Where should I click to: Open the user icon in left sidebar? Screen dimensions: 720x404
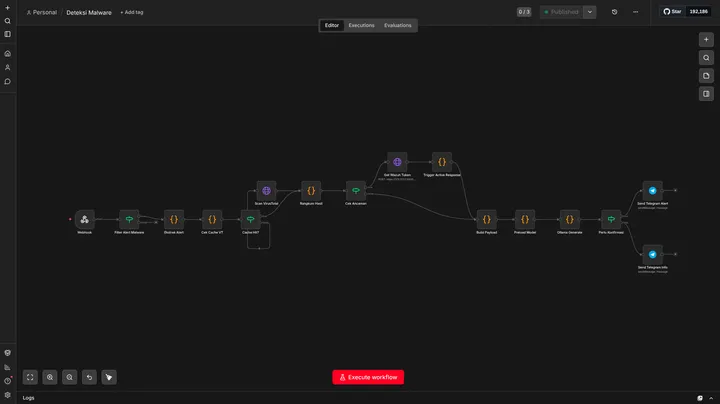tap(7, 67)
